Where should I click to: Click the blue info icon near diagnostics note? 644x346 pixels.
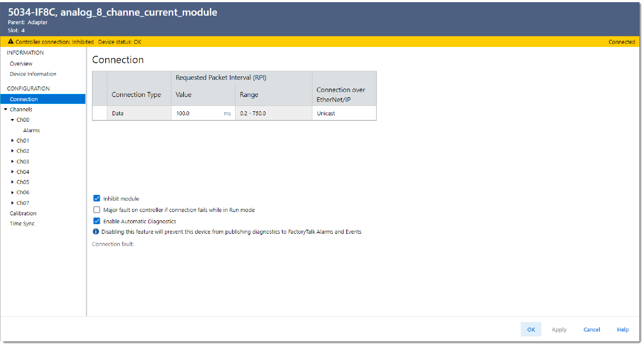(x=96, y=232)
